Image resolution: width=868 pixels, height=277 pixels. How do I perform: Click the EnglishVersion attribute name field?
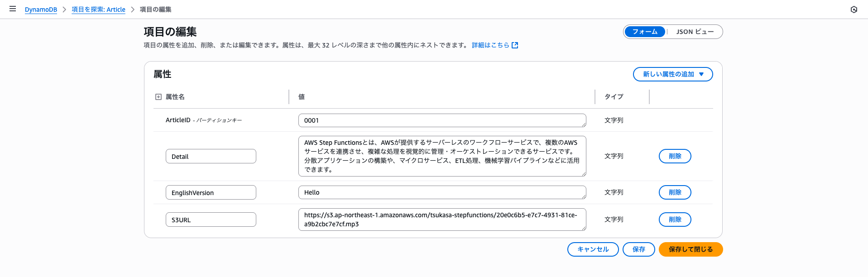[211, 192]
